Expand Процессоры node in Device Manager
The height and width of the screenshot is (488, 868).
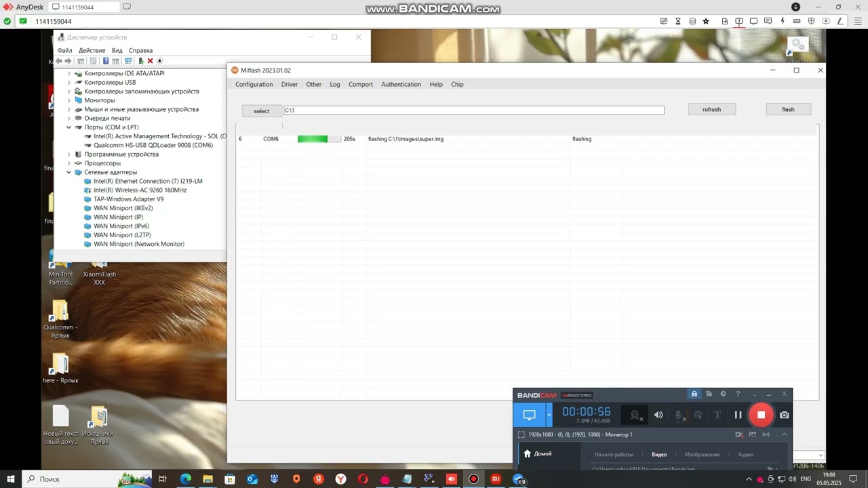[x=68, y=163]
